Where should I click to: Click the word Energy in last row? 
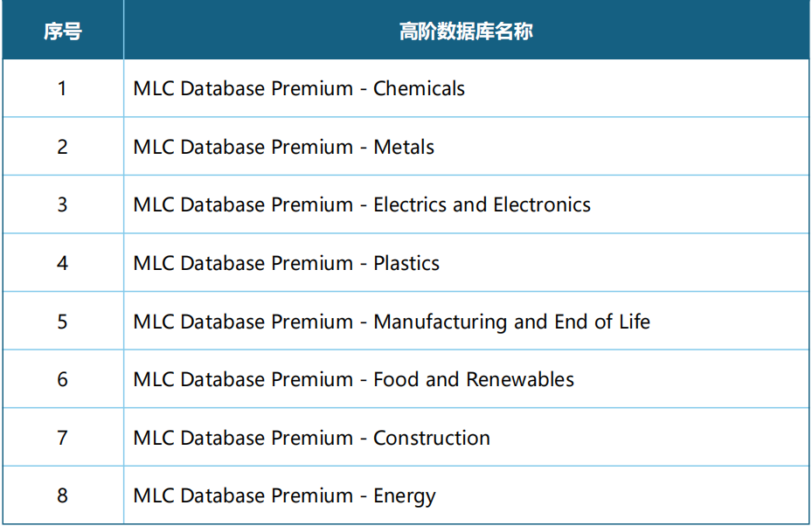(405, 497)
